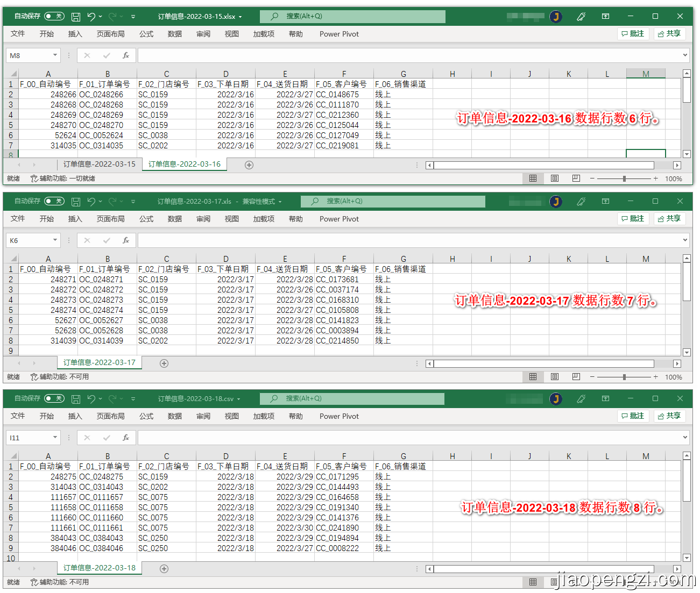Add a new sheet in the 03-17.xls window
Image resolution: width=700 pixels, height=593 pixels.
coord(164,363)
